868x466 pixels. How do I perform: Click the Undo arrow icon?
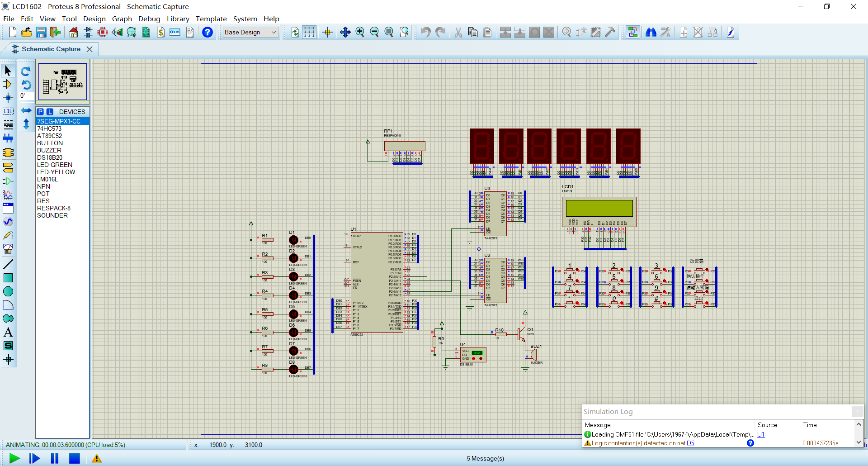pyautogui.click(x=425, y=32)
